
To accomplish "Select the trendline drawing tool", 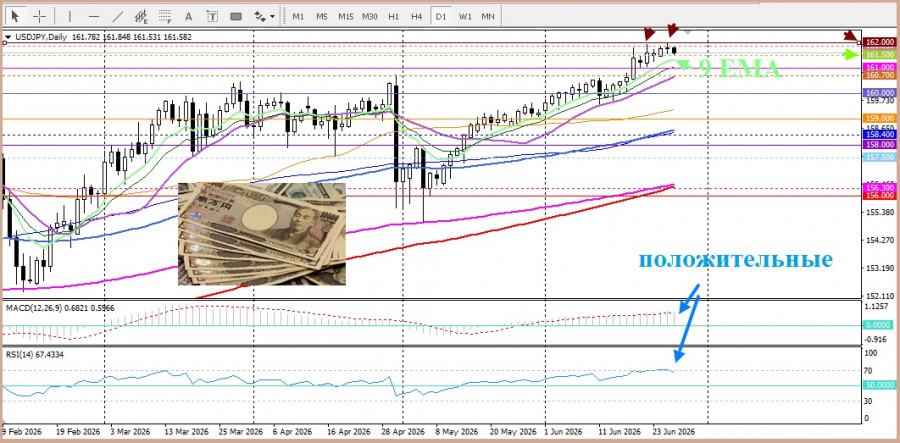I will 118,16.
